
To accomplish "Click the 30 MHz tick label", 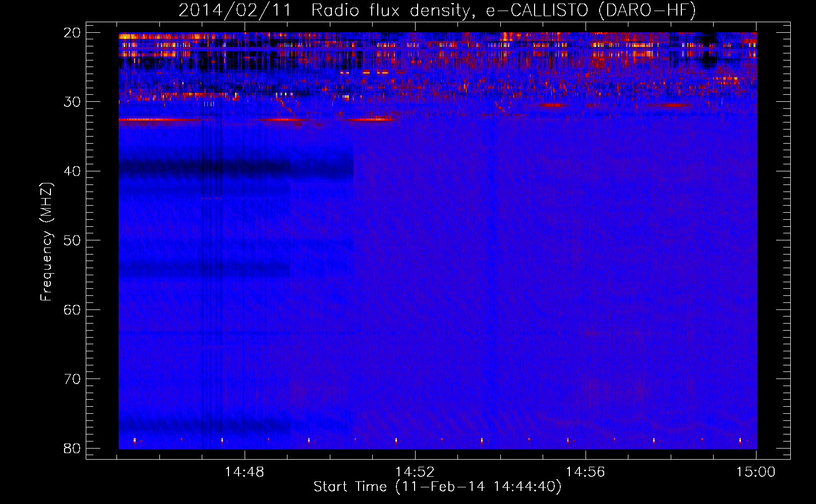I will [72, 102].
